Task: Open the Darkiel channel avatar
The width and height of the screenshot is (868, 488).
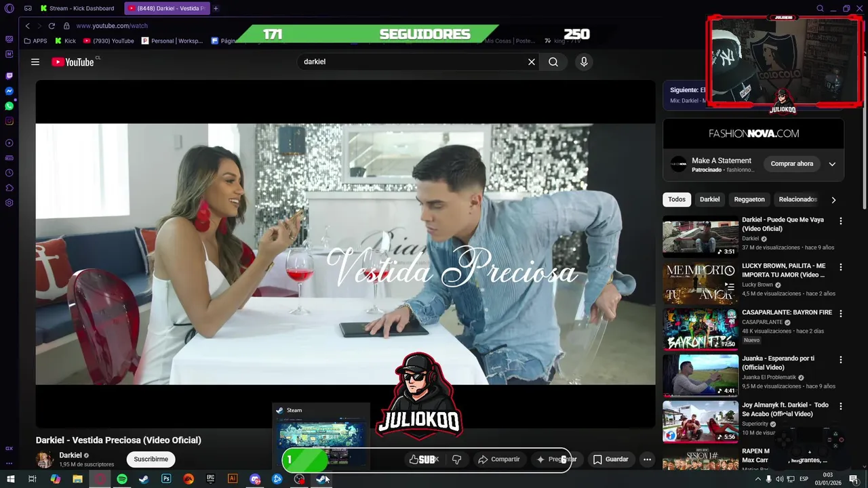Action: click(x=45, y=459)
